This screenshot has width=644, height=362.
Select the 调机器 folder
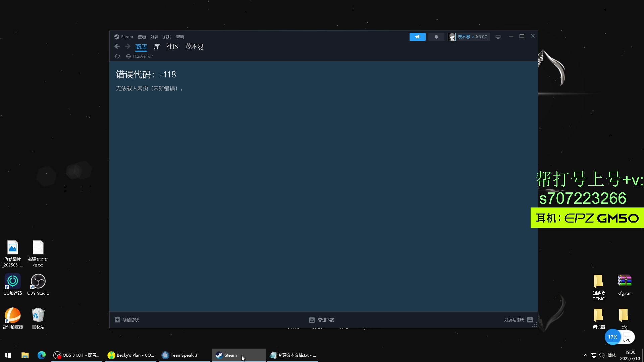(599, 319)
